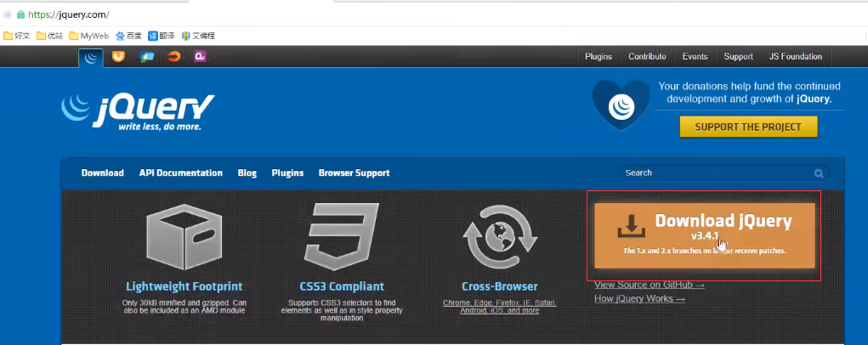Screen dimensions: 868x345
Task: Open the Chrome, Edge, Firefox browser list link
Action: 500,307
